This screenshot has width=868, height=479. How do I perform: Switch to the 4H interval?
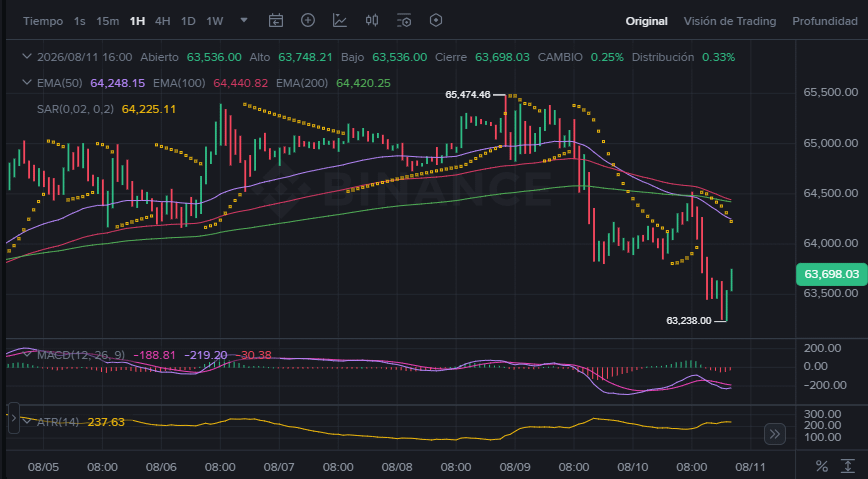click(x=162, y=21)
